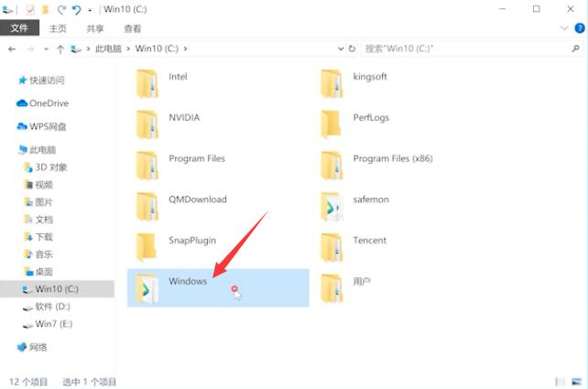Open the NVIDIA folder icon
This screenshot has width=588, height=389.
coord(147,124)
